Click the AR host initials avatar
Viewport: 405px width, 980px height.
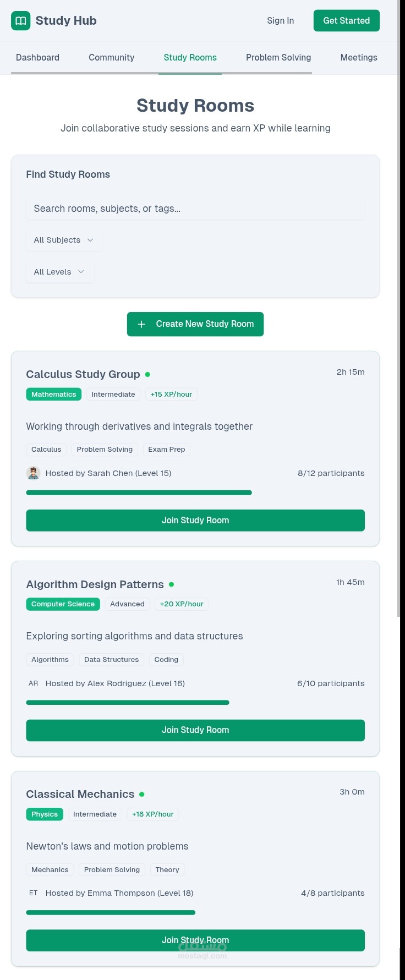34,683
